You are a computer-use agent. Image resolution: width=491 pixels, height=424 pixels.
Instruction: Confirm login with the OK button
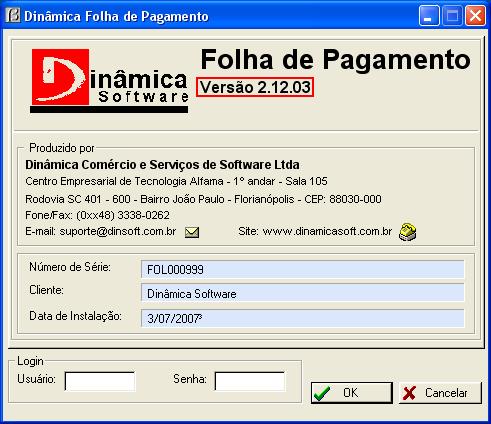click(x=352, y=393)
